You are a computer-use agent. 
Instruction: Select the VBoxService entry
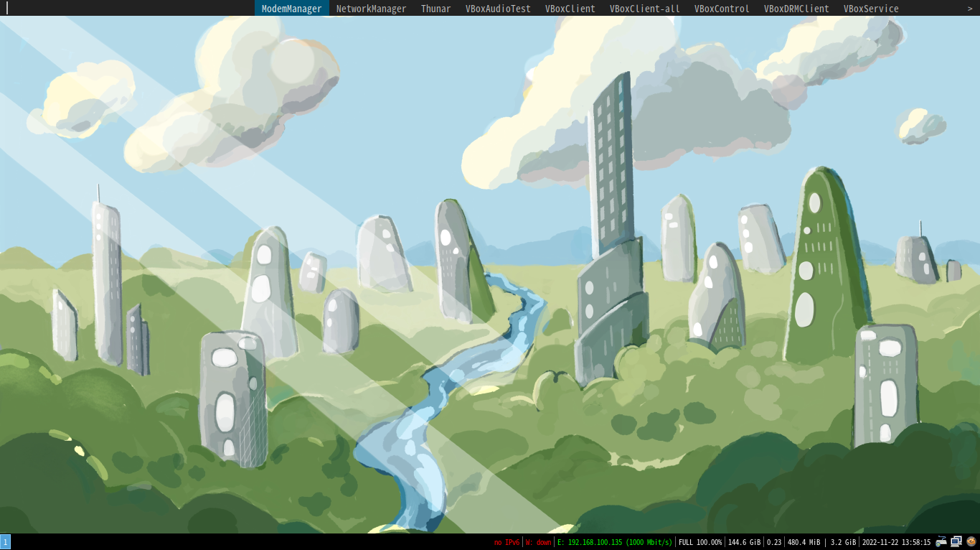tap(871, 9)
